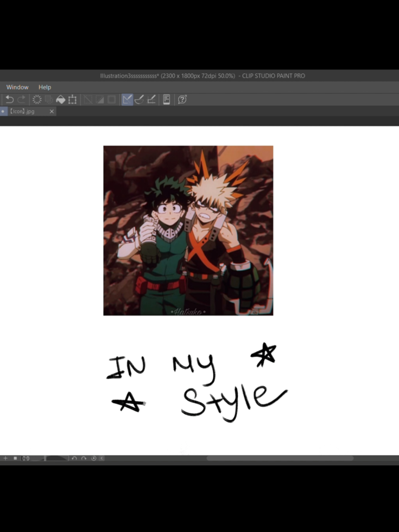The image size is (399, 532).
Task: Click the Deselect icon
Action: 88,99
